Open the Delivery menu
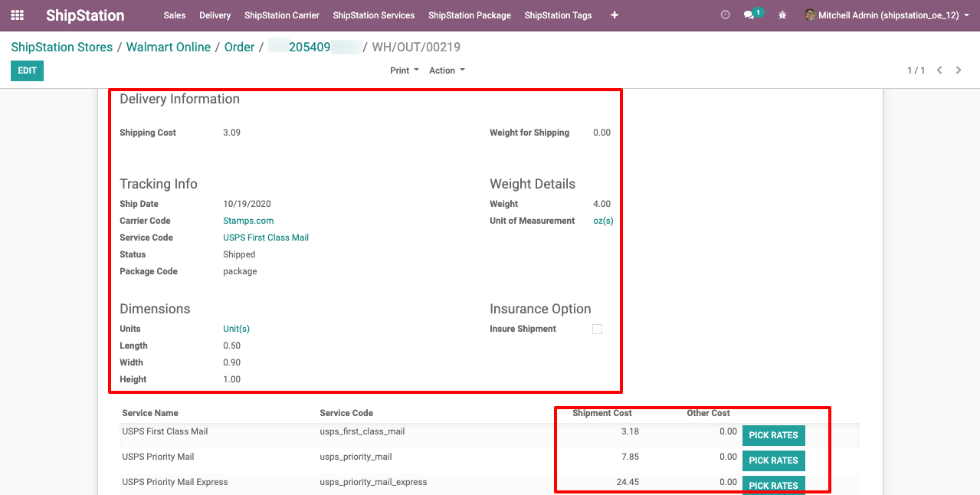The width and height of the screenshot is (980, 495). coord(215,15)
